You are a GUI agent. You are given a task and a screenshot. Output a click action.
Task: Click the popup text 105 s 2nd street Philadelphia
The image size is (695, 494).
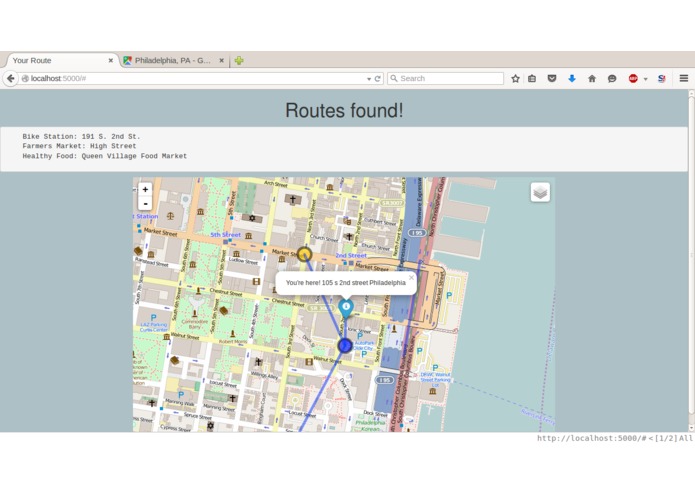pos(363,283)
